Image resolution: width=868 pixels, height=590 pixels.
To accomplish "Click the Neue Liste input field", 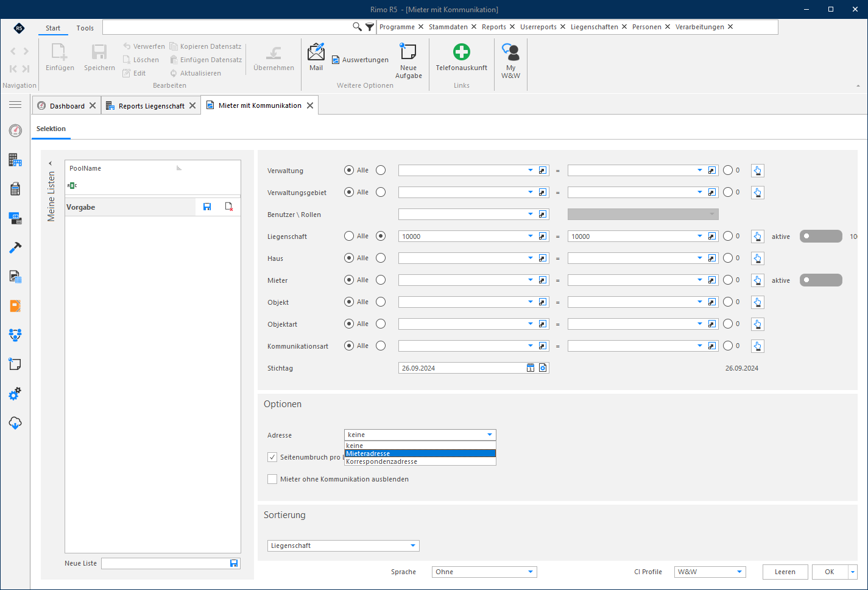I will pyautogui.click(x=165, y=563).
